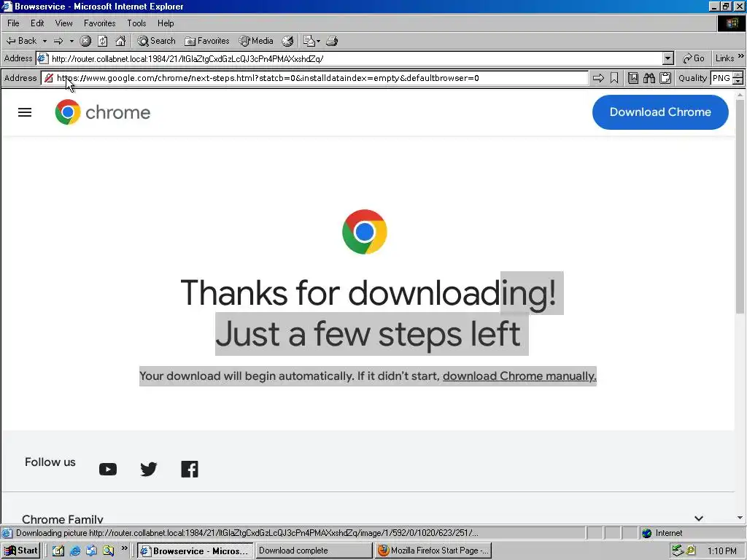The width and height of the screenshot is (747, 560).
Task: Open the Favorites pane in IE toolbar
Action: (x=207, y=41)
